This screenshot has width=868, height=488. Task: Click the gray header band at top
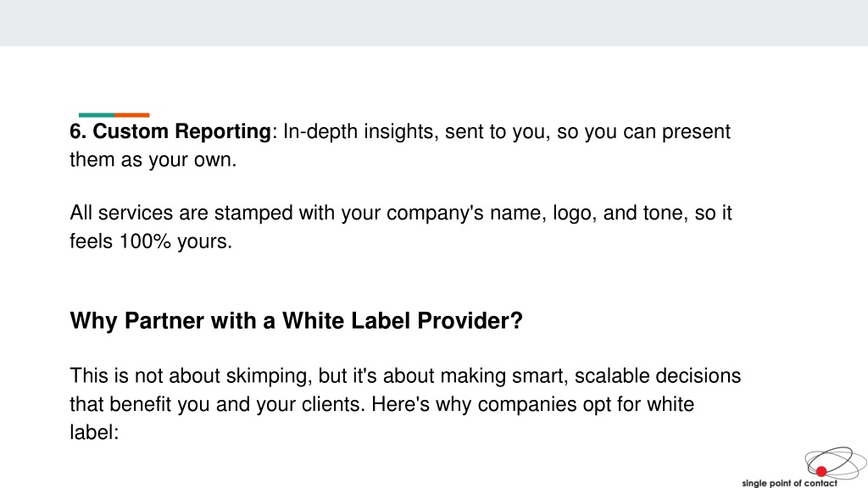click(x=434, y=23)
